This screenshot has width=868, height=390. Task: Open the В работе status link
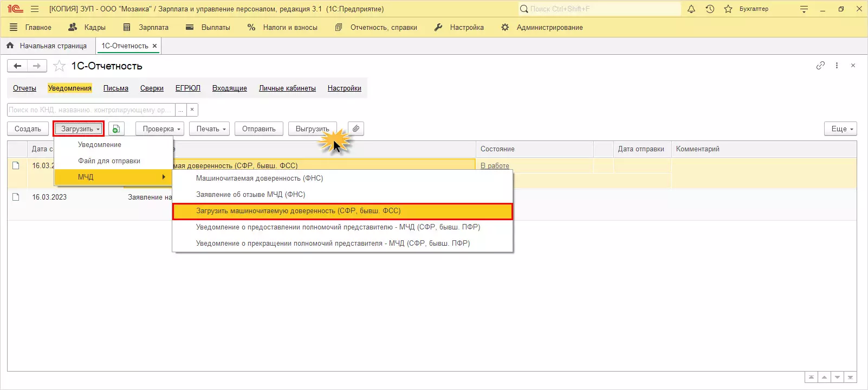click(x=495, y=166)
